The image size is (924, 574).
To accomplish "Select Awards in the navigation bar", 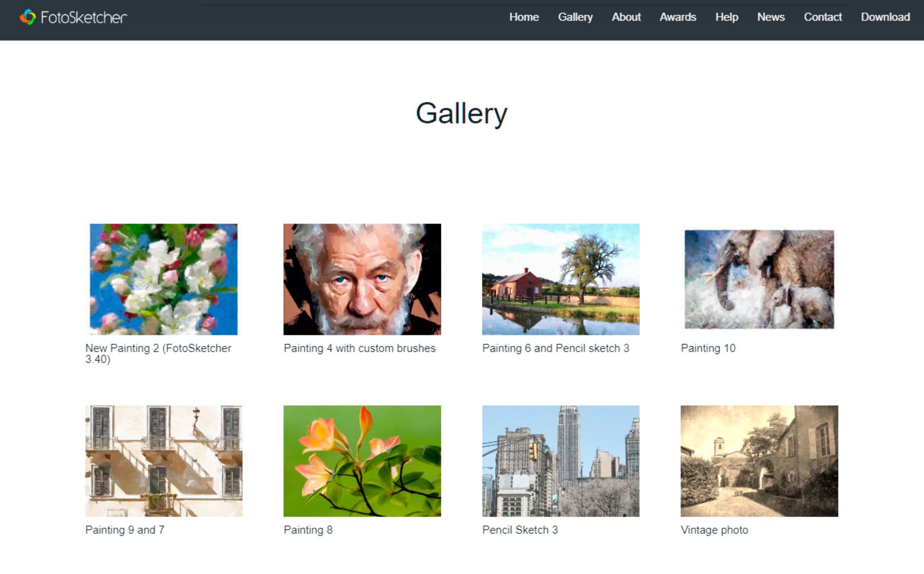I will 677,17.
